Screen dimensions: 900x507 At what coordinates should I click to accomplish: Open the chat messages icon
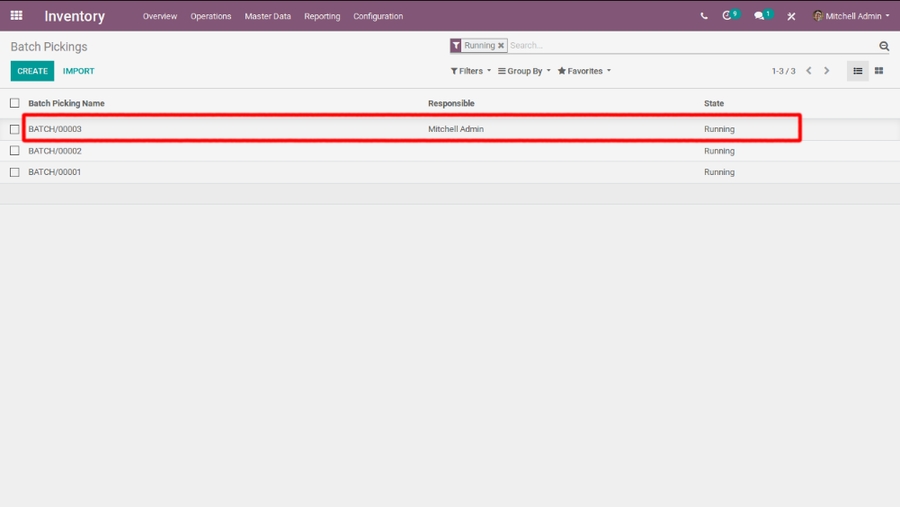pyautogui.click(x=760, y=16)
